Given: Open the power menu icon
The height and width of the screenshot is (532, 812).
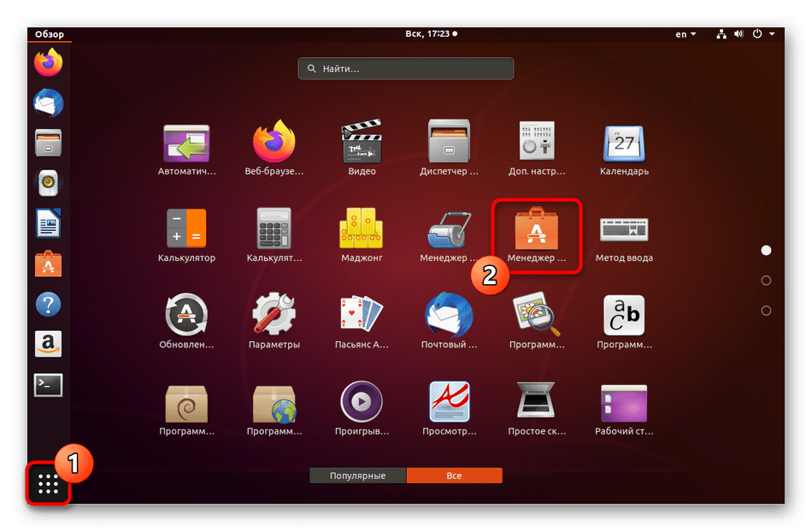Looking at the screenshot, I should tap(757, 33).
